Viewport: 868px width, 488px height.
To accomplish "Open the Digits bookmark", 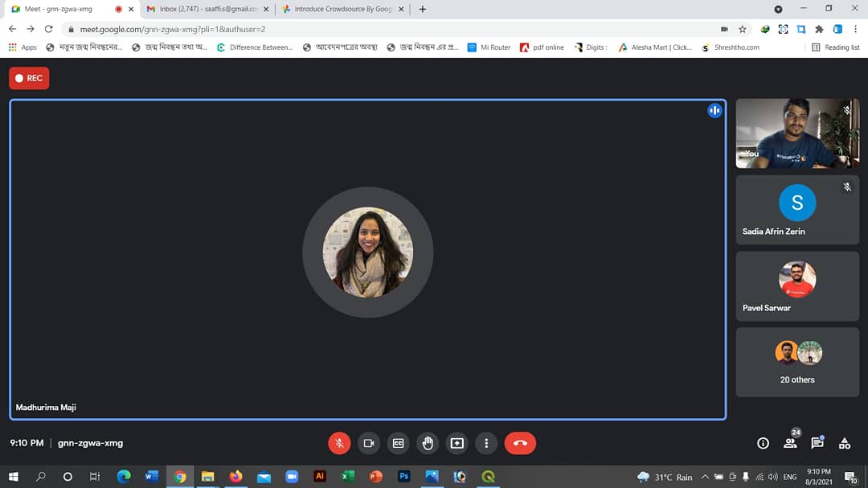I will pos(592,47).
